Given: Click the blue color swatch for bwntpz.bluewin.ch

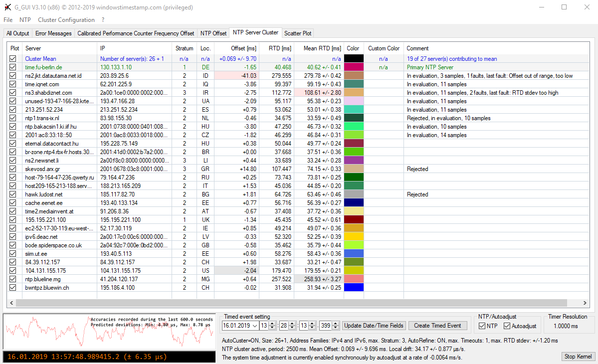Looking at the screenshot, I should (354, 287).
